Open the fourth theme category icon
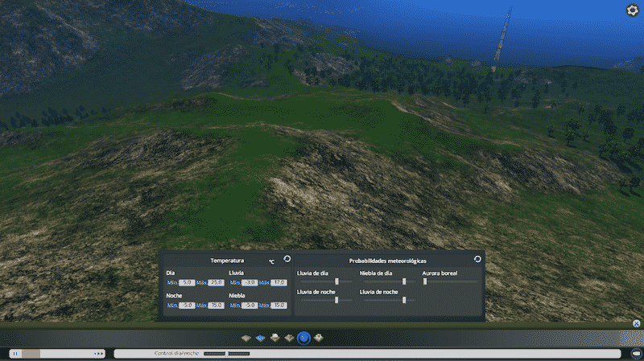 pos(289,338)
